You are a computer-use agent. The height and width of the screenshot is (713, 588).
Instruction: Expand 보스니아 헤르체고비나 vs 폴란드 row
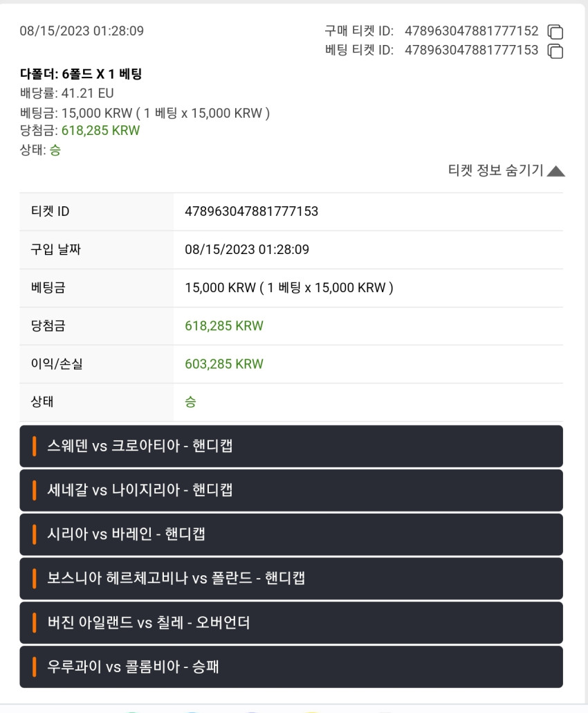pyautogui.click(x=291, y=579)
